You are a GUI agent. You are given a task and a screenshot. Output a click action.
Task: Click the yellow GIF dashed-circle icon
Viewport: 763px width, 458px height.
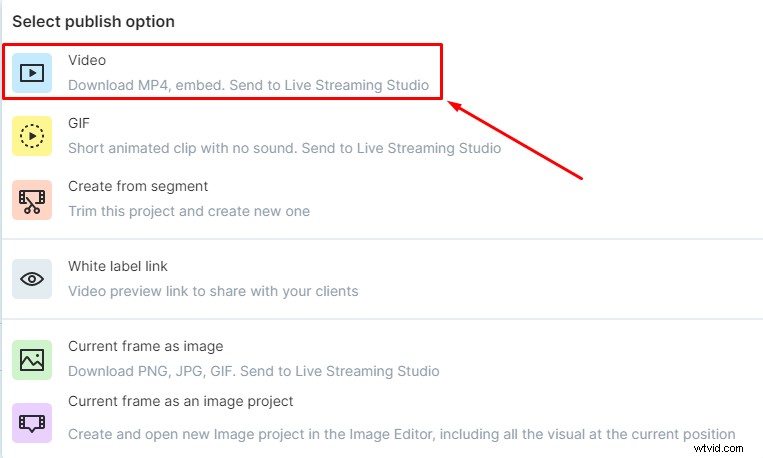point(32,136)
